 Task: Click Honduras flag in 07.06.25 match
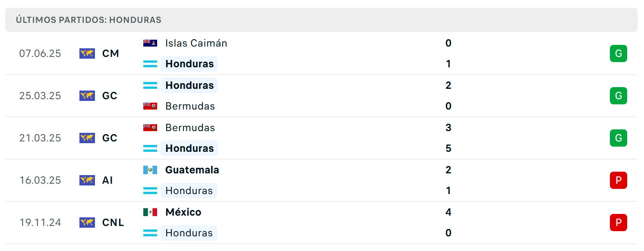click(x=150, y=64)
